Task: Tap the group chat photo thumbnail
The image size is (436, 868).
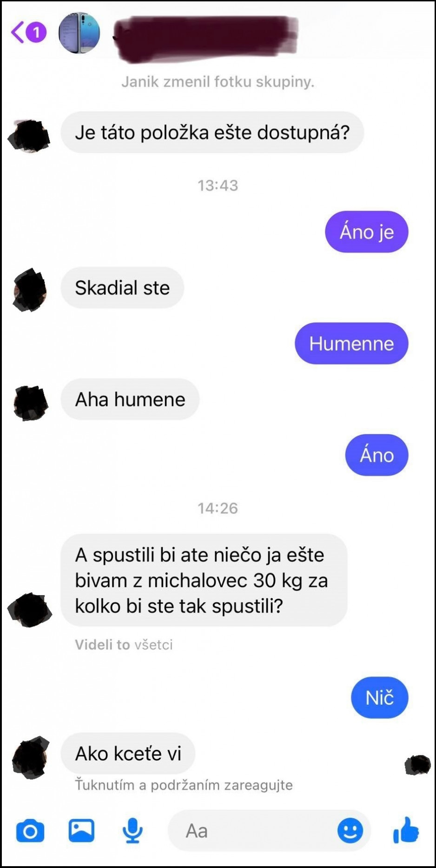Action: pyautogui.click(x=79, y=33)
